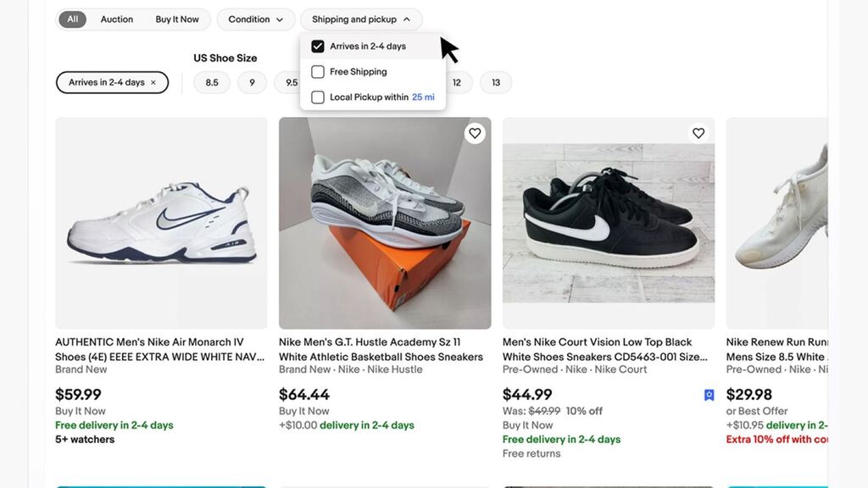Select the Buy It Now tab

pos(177,19)
